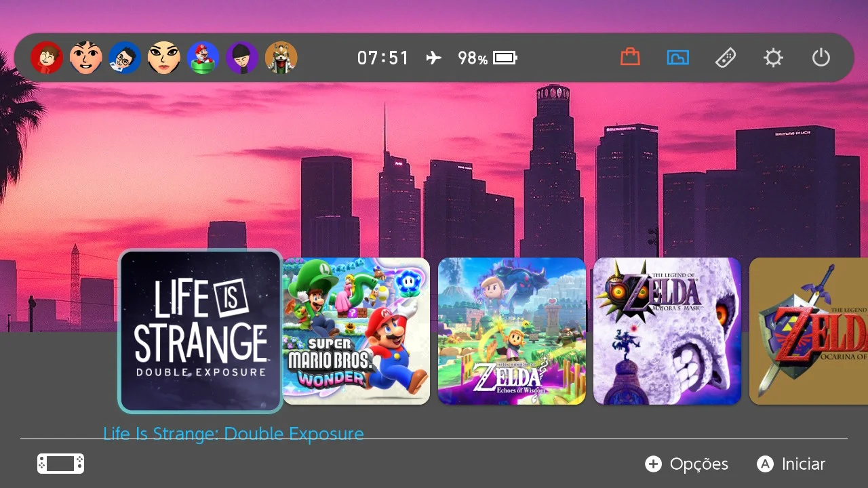
Task: Click the power icon for Sleep Mode
Action: (821, 58)
